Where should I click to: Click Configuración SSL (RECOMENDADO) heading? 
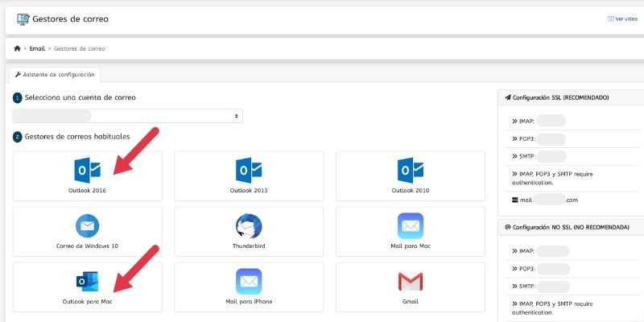560,97
